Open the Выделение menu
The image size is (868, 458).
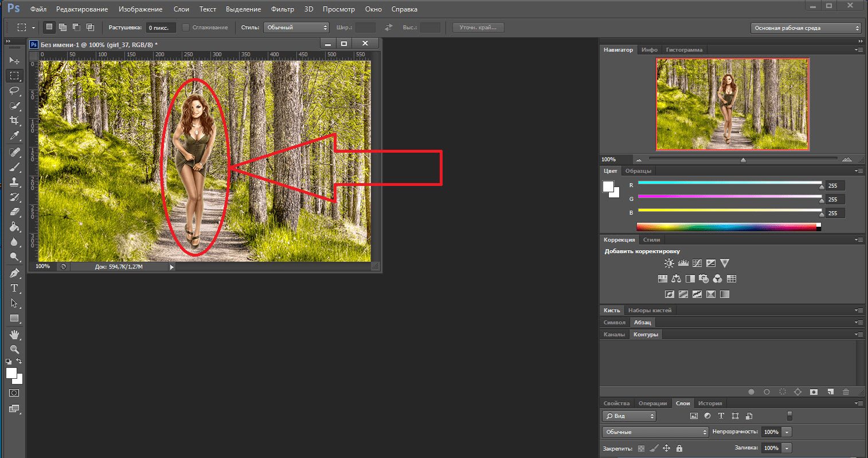(x=244, y=9)
